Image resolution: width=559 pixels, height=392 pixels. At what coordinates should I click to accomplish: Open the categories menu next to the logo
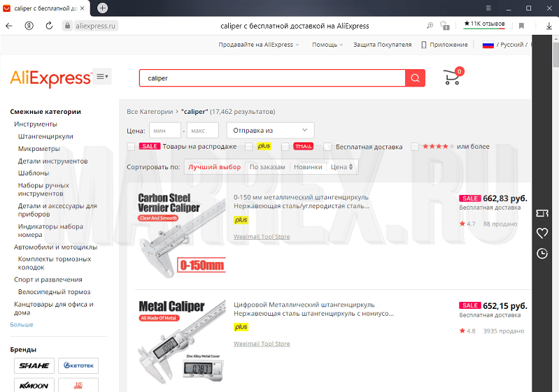click(102, 77)
